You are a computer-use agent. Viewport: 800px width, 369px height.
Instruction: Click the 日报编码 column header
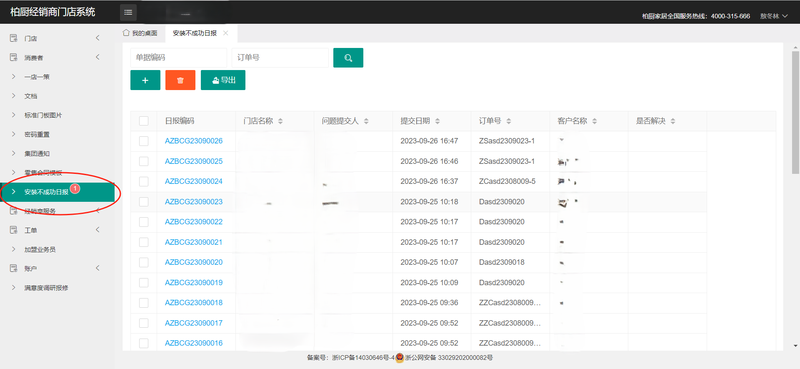tap(179, 121)
